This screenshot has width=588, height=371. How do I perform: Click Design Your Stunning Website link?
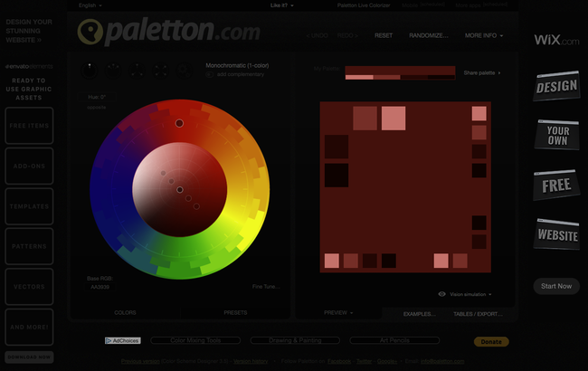click(x=29, y=31)
